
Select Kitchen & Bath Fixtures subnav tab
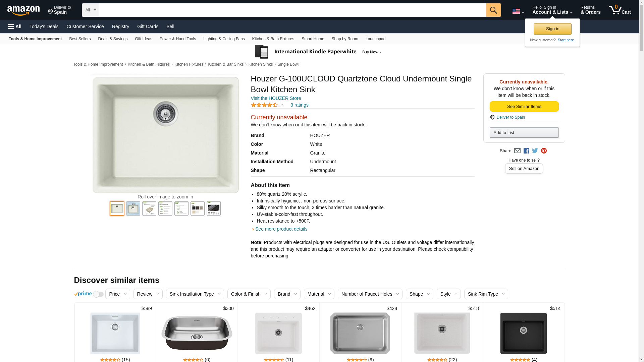273,39
